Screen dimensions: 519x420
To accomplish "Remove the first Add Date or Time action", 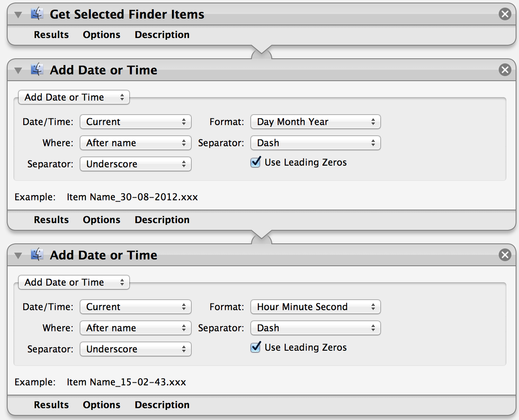I will pos(505,70).
